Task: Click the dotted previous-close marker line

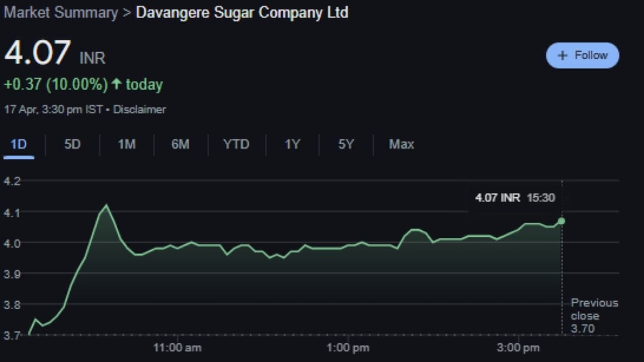Action: [x=562, y=277]
